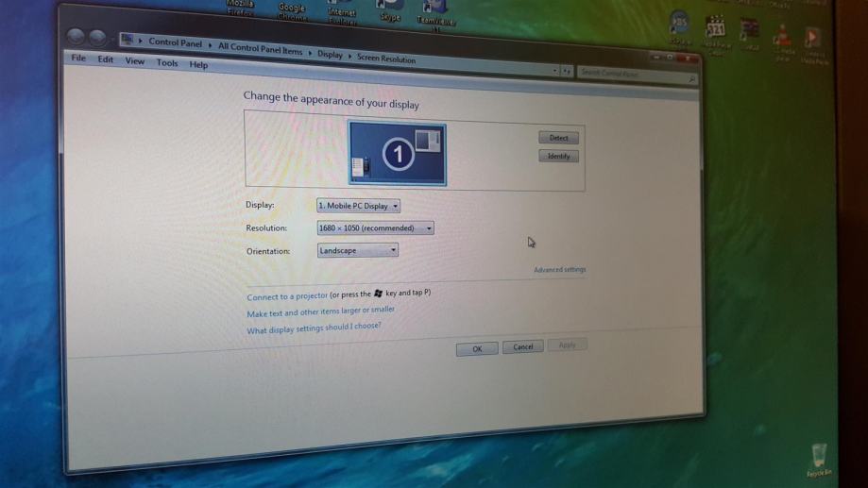Click the OK button
This screenshot has height=488, width=868.
pyautogui.click(x=477, y=348)
